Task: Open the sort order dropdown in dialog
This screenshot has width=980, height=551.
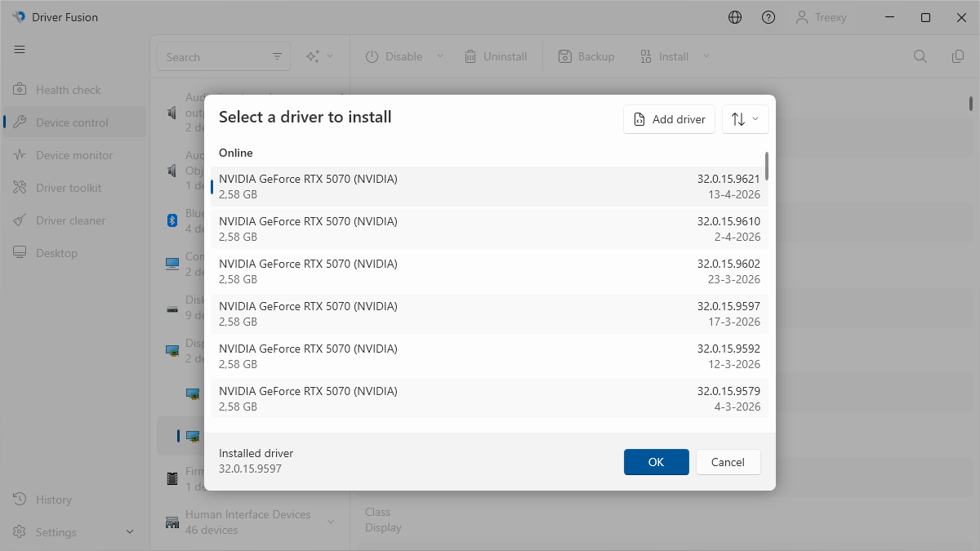Action: click(745, 119)
